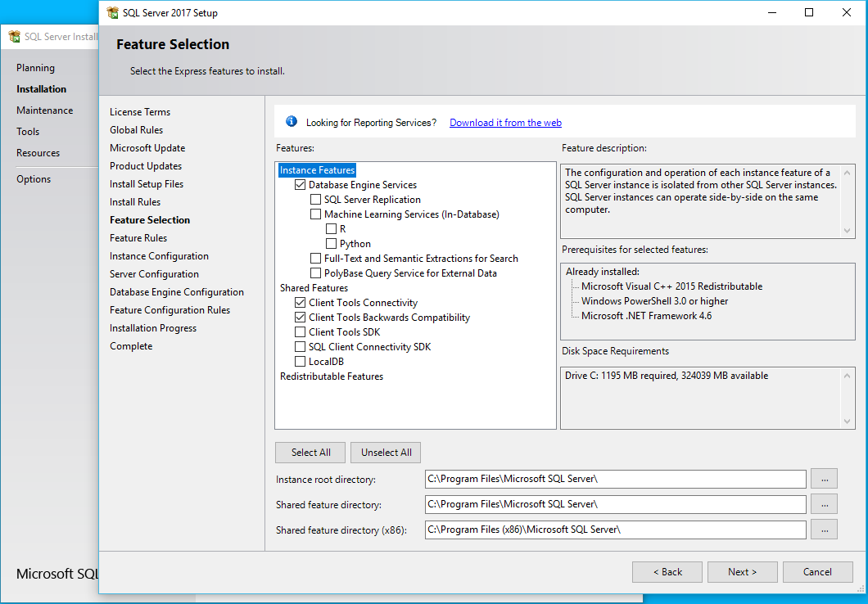Select the Redistributable Features tree node
Screen dimensions: 868x604
[x=332, y=376]
